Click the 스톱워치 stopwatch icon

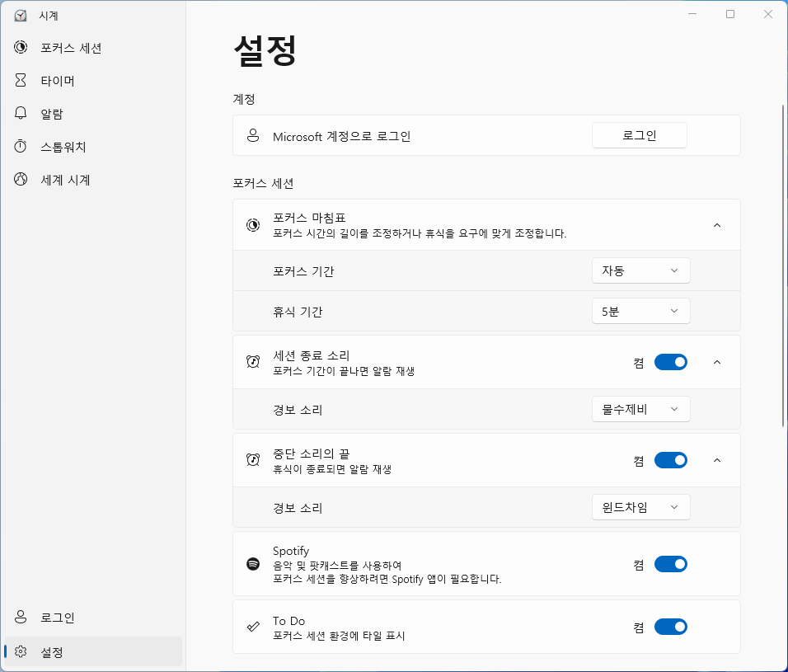[21, 146]
